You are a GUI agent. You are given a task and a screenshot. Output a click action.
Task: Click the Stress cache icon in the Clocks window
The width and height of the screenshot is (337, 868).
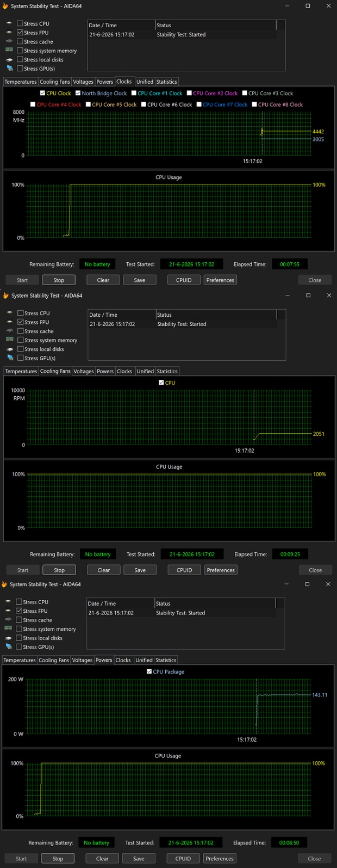pos(9,41)
